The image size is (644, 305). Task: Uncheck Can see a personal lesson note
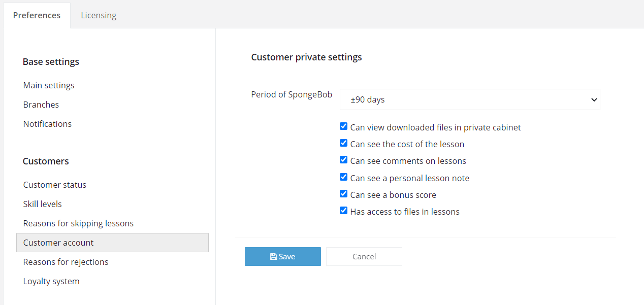pyautogui.click(x=344, y=177)
